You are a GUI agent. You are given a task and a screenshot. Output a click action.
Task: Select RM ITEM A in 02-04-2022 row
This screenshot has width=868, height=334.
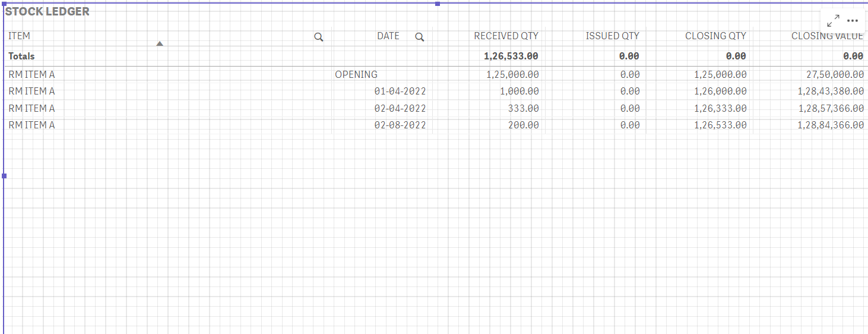(x=31, y=108)
